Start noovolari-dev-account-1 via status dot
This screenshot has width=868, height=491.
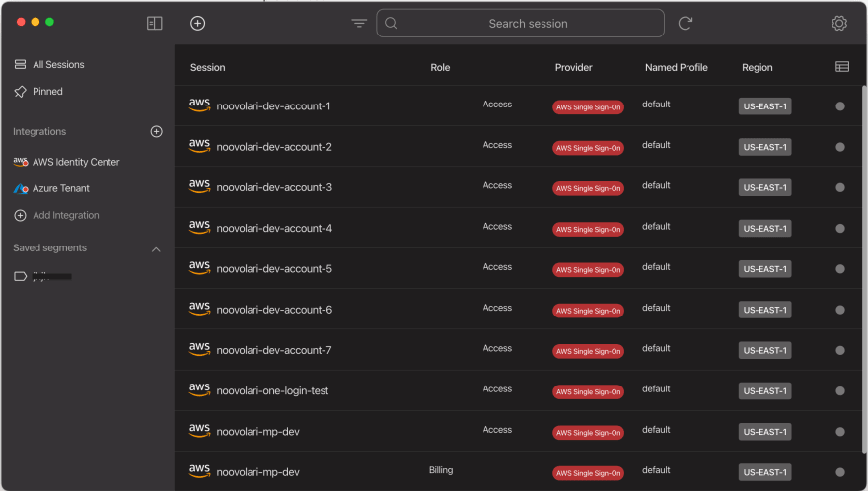click(839, 106)
